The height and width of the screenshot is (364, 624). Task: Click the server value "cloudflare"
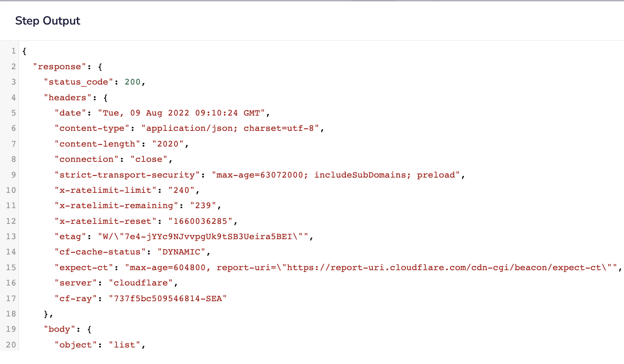pyautogui.click(x=141, y=283)
